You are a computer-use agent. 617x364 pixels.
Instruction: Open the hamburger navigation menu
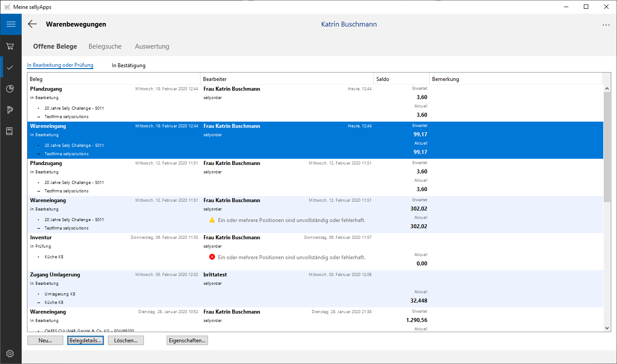pyautogui.click(x=11, y=24)
